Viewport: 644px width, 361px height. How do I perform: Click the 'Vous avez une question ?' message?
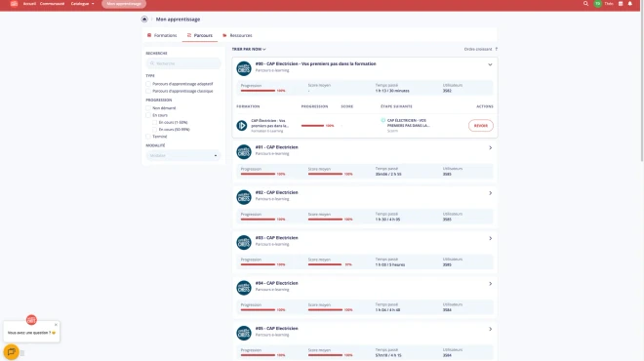31,333
